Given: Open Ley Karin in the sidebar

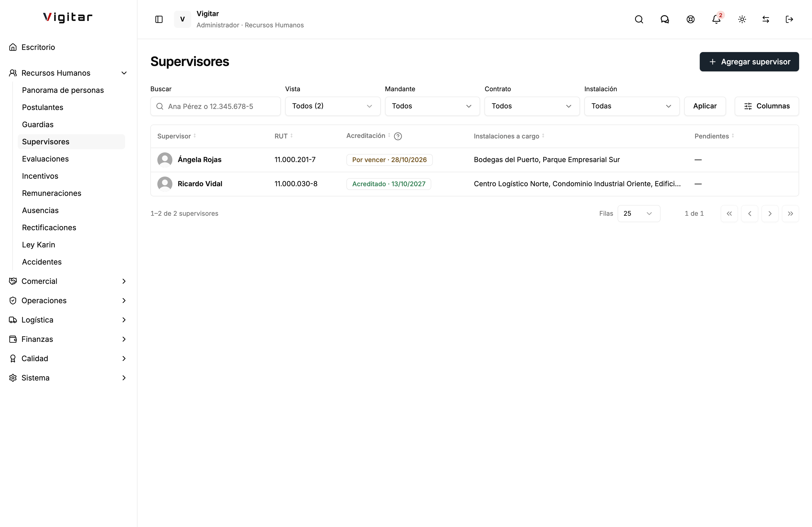Looking at the screenshot, I should tap(71, 245).
